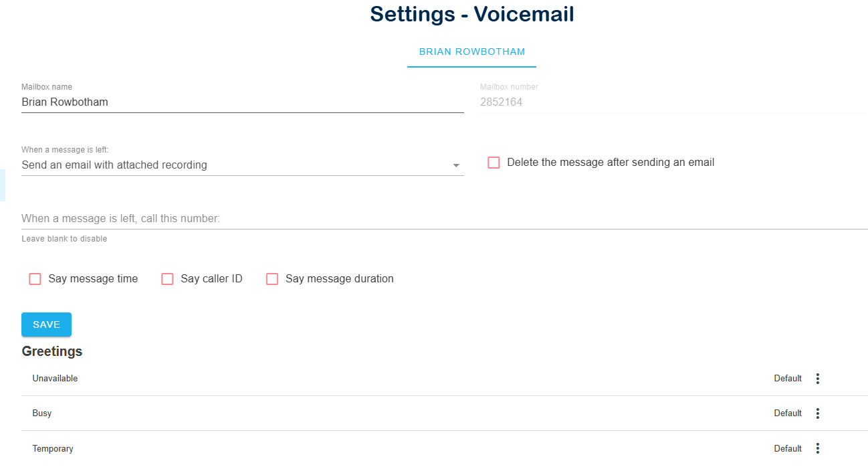Enable Say message time checkbox
Viewport: 868px width, 469px height.
point(35,279)
